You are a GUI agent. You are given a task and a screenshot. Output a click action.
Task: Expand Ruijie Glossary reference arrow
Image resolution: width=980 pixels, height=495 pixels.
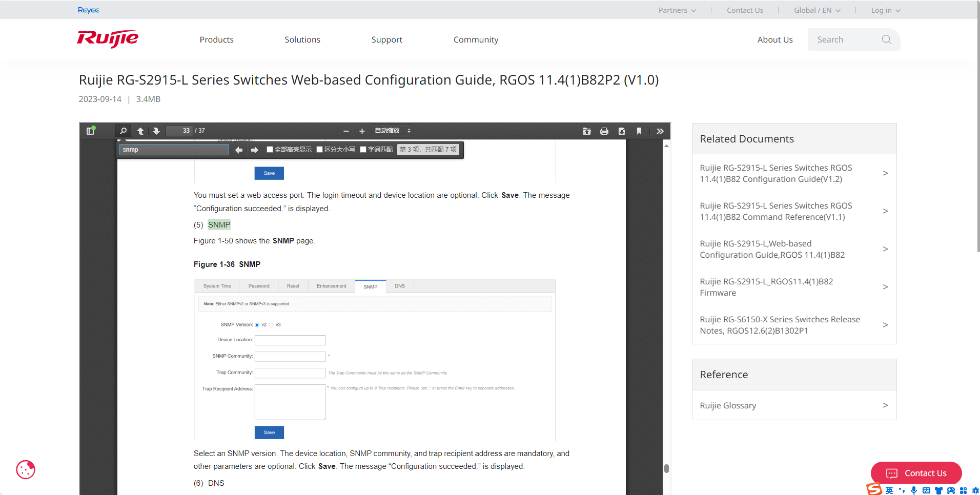[885, 405]
